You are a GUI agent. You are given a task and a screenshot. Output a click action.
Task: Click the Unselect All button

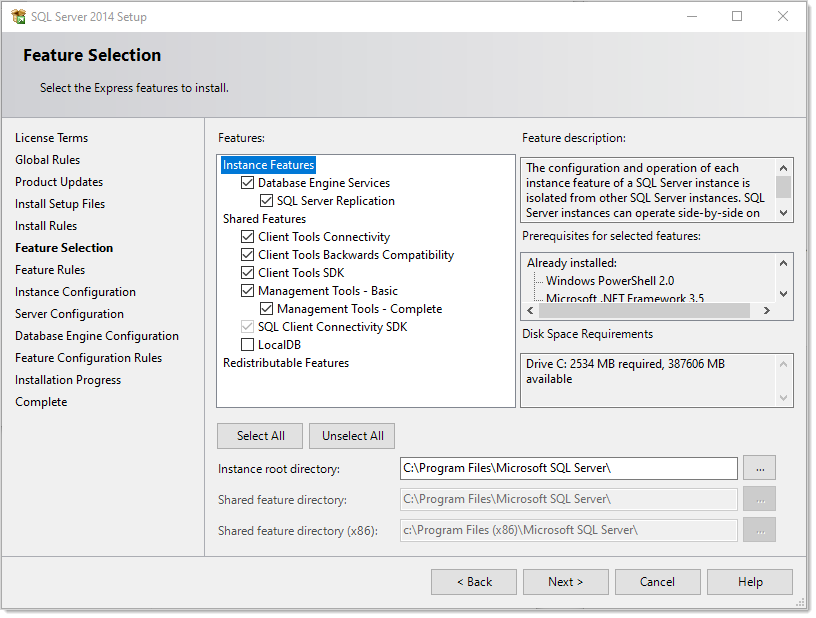tap(352, 436)
